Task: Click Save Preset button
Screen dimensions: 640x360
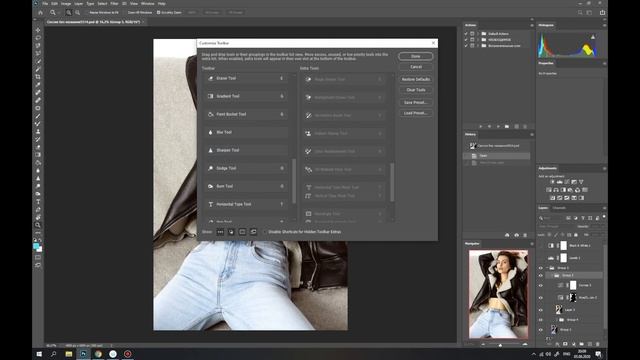Action: click(x=416, y=102)
